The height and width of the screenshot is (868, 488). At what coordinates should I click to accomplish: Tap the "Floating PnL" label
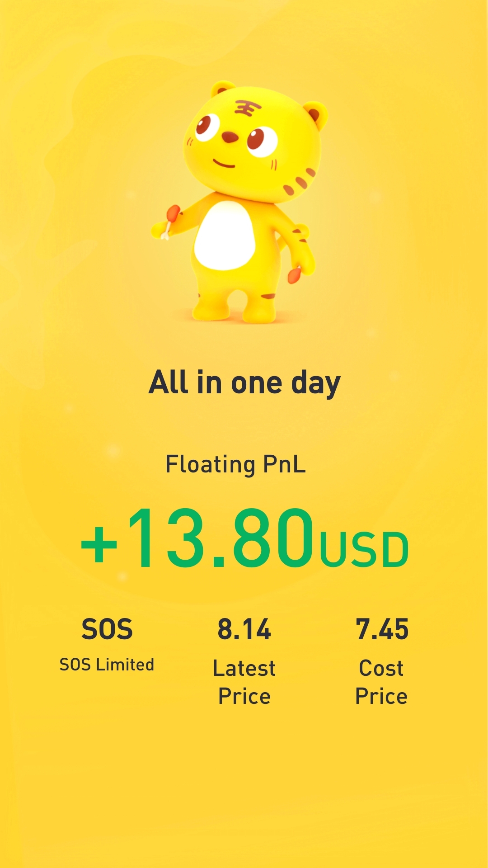click(x=235, y=464)
